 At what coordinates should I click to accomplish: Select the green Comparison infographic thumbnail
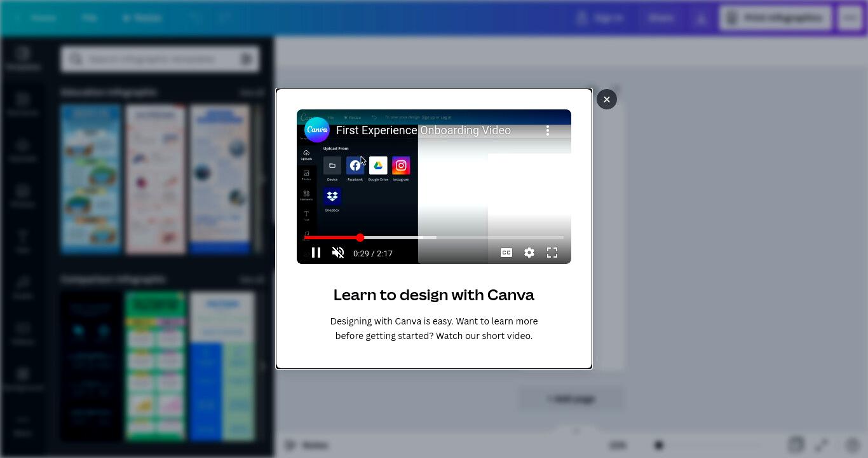(156, 366)
